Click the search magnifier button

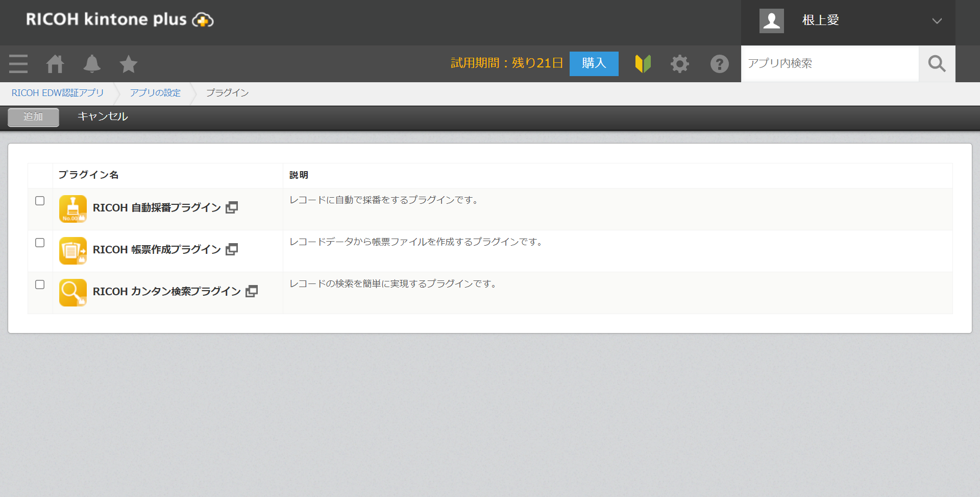tap(937, 64)
